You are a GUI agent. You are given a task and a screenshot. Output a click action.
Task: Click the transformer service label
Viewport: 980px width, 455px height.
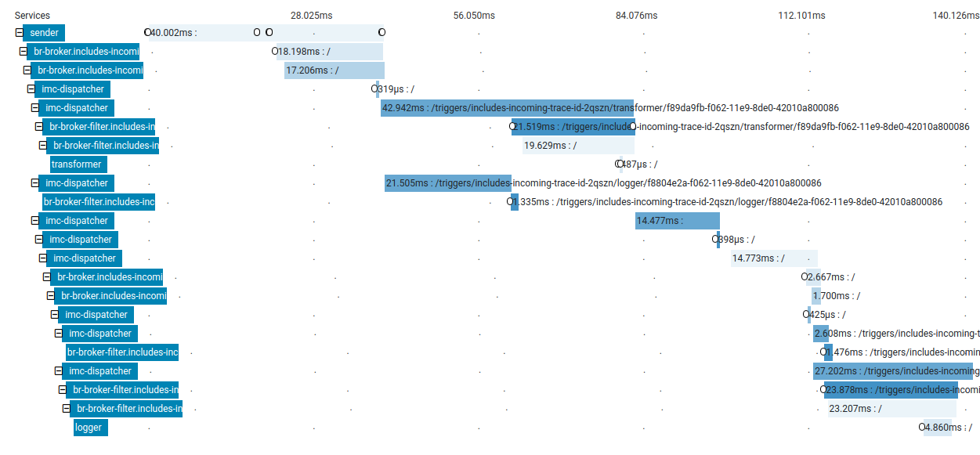(77, 164)
